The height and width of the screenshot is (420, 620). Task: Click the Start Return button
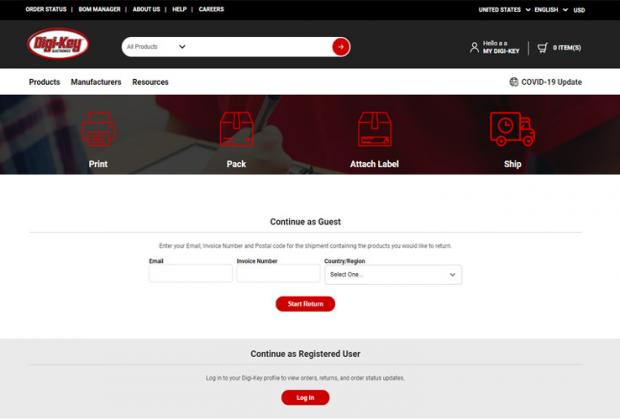tap(305, 304)
